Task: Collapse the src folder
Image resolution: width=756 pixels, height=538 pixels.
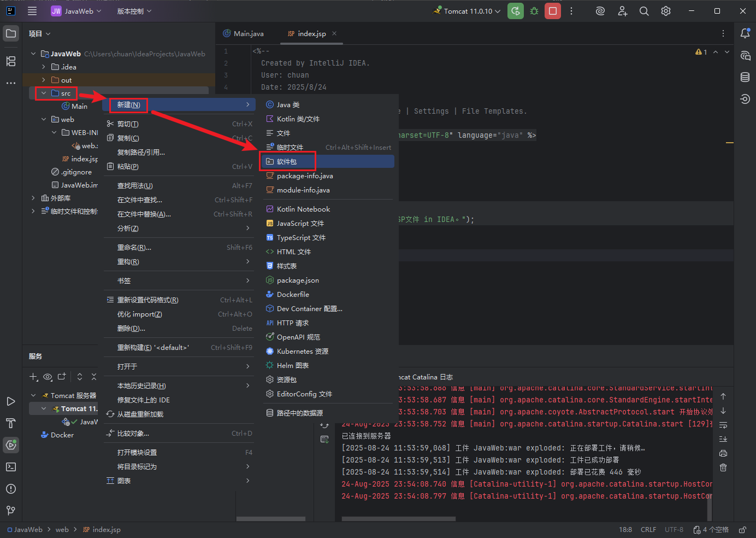Action: click(44, 93)
